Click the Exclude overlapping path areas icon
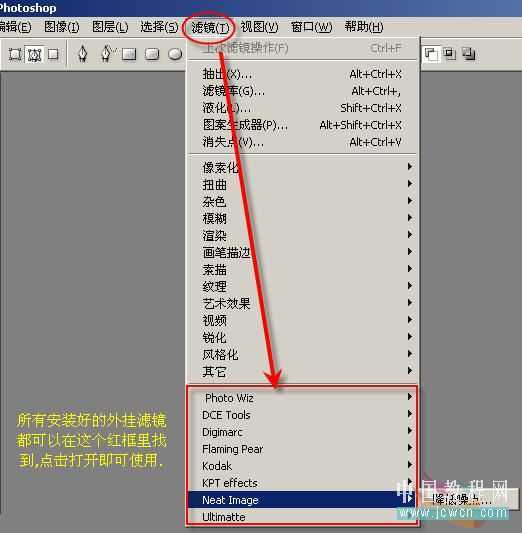Viewport: 522px width, 533px height. click(x=469, y=54)
